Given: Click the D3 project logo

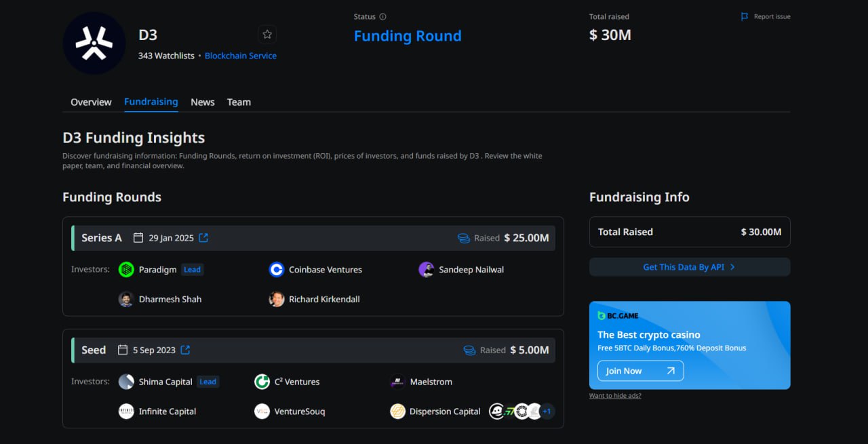Looking at the screenshot, I should [94, 43].
